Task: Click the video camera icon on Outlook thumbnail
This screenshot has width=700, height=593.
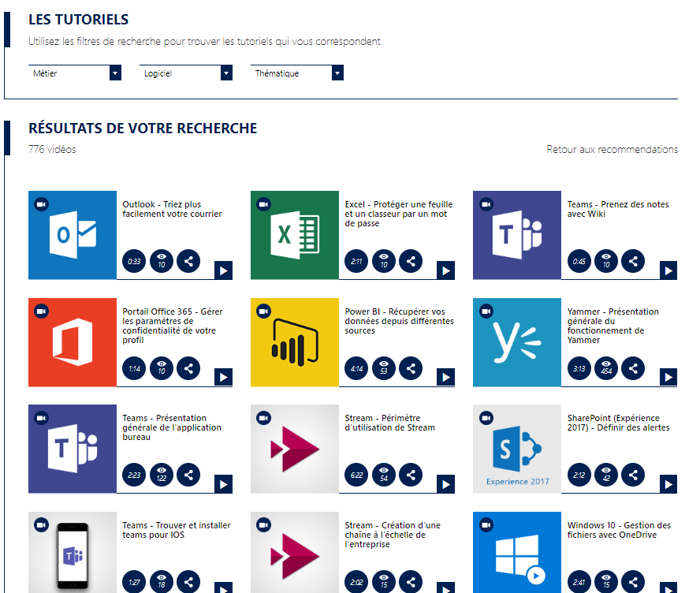Action: coord(42,204)
